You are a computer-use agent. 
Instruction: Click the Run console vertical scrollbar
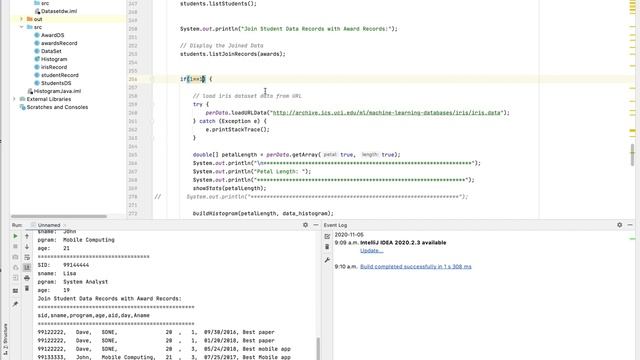318,348
